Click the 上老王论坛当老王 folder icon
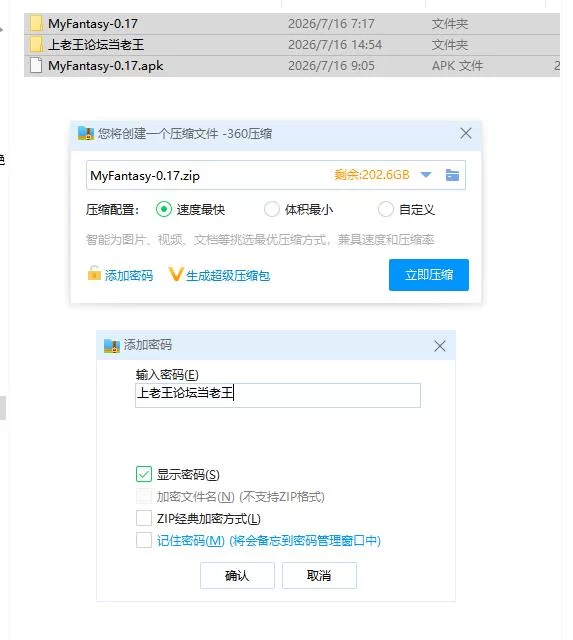This screenshot has width=573, height=640. [x=36, y=44]
